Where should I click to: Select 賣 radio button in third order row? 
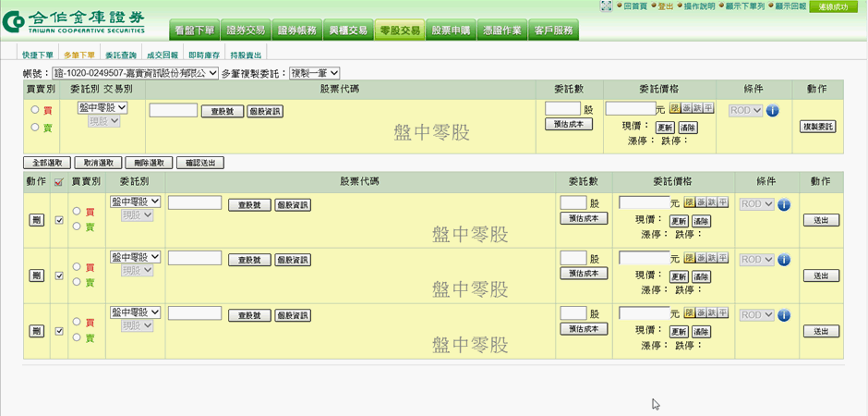78,338
